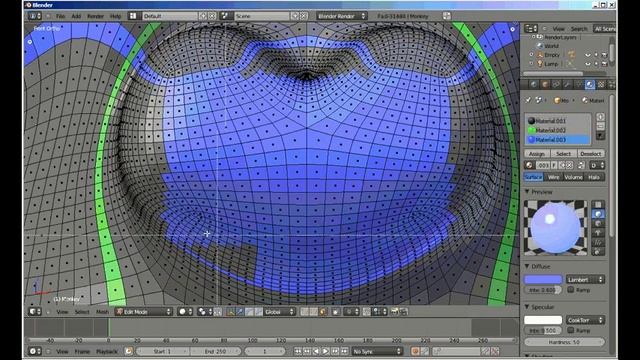Open the Scene selector field
The image size is (640, 360).
point(262,16)
